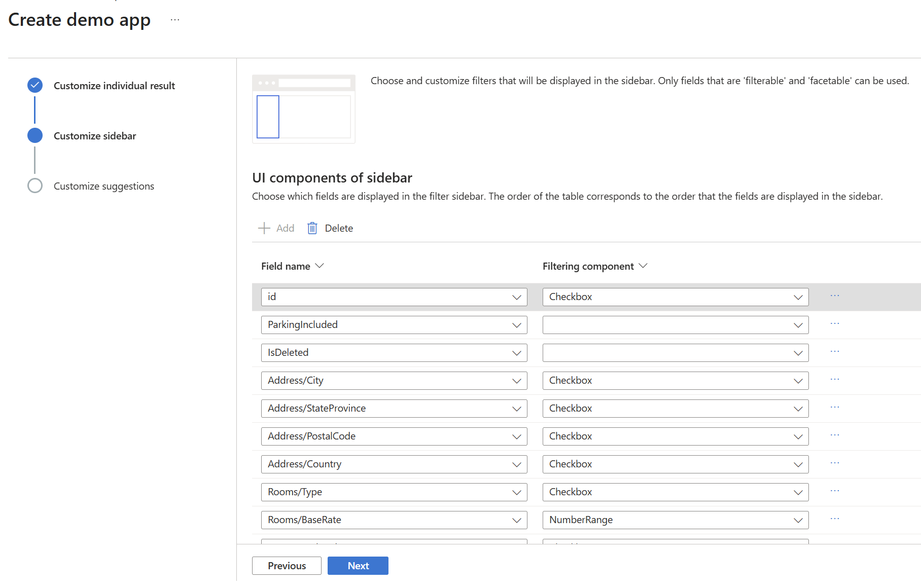The height and width of the screenshot is (588, 921).
Task: Open row options for ParkingIncluded
Action: click(x=835, y=323)
